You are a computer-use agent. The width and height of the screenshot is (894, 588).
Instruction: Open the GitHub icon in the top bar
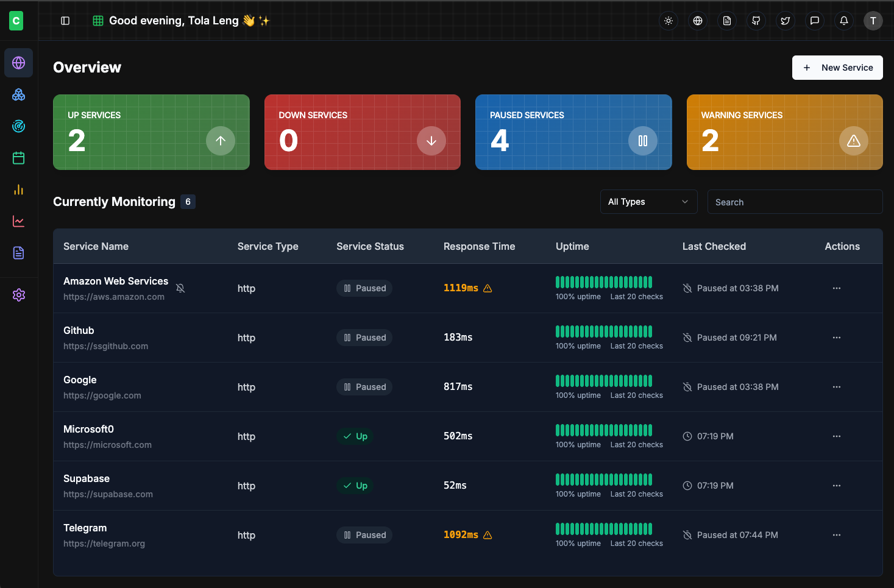click(756, 20)
